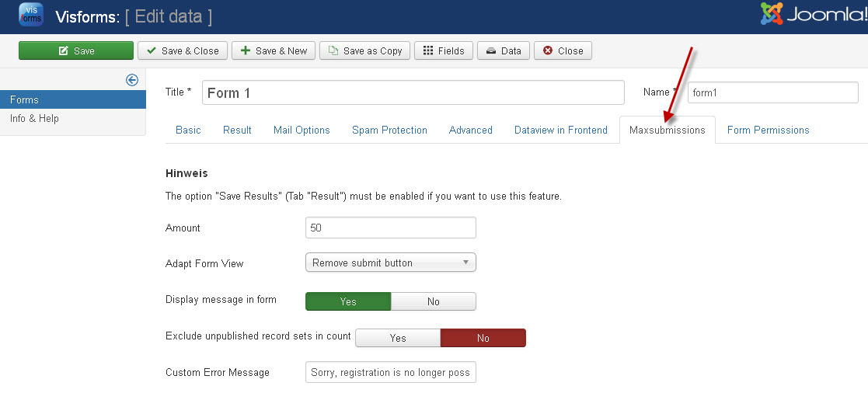The image size is (868, 400).
Task: Click the red Close button
Action: click(x=563, y=50)
